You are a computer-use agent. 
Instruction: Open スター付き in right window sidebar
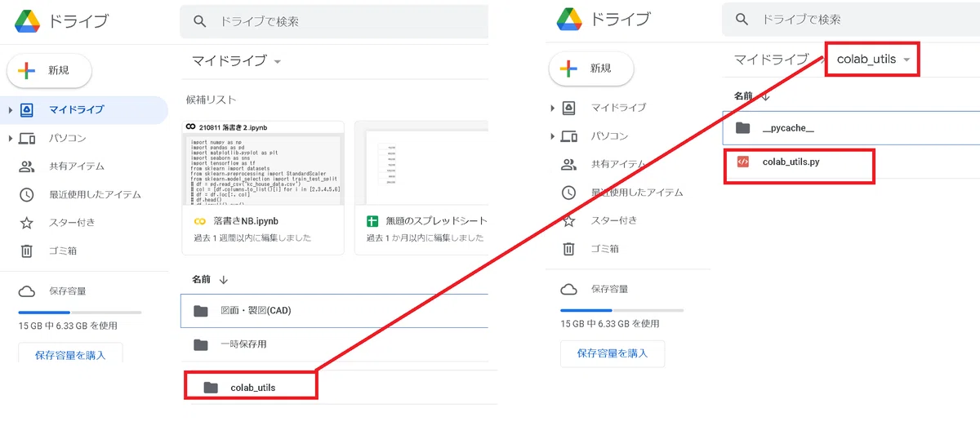coord(614,220)
